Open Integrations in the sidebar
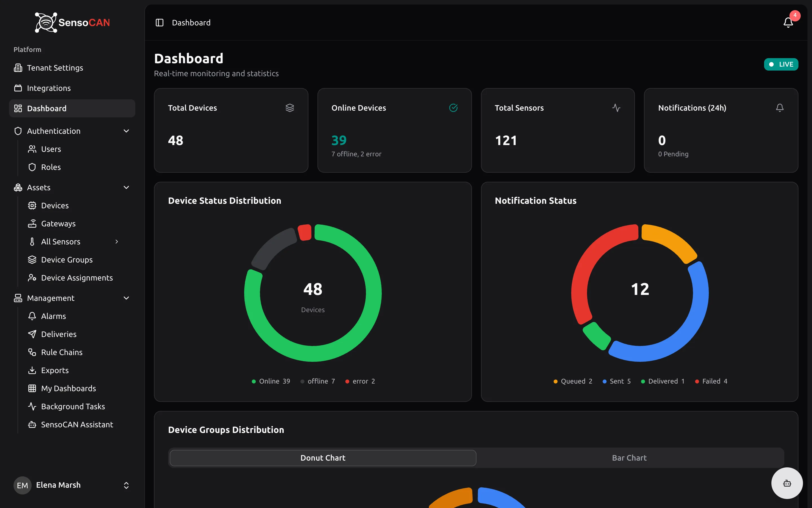 click(72, 88)
